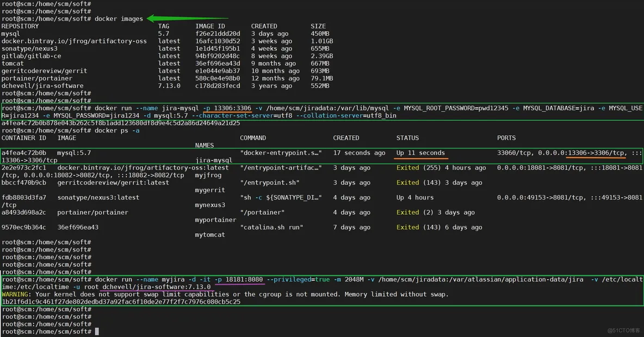Screen dimensions: 644x337
Task: Click the '2048M' memory limit value
Action: pyautogui.click(x=354, y=279)
